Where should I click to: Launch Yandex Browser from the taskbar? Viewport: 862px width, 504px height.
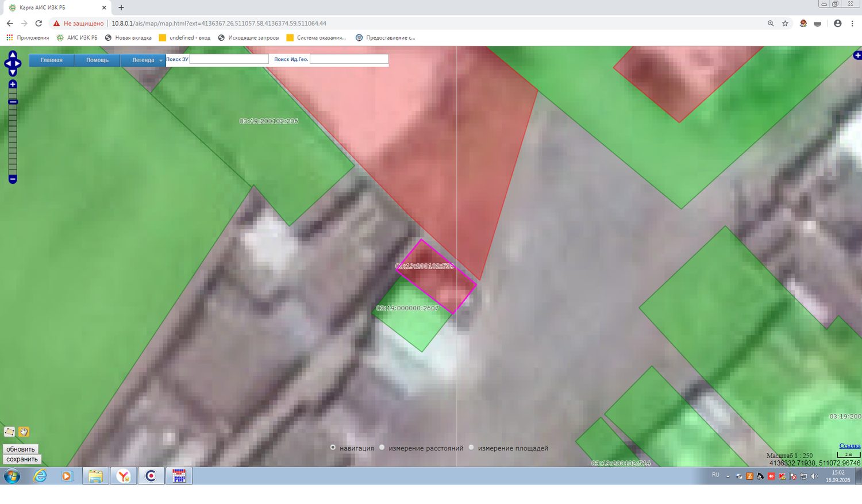point(124,476)
